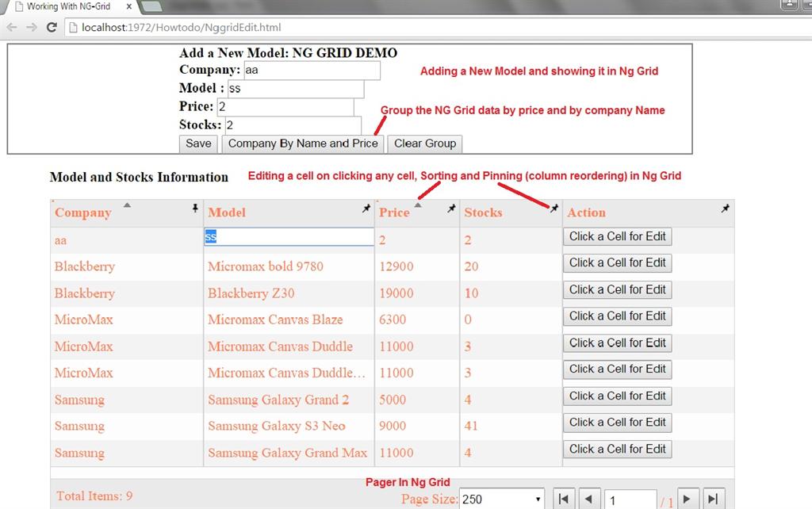812x509 pixels.
Task: Go to the previous grid page
Action: click(x=589, y=499)
